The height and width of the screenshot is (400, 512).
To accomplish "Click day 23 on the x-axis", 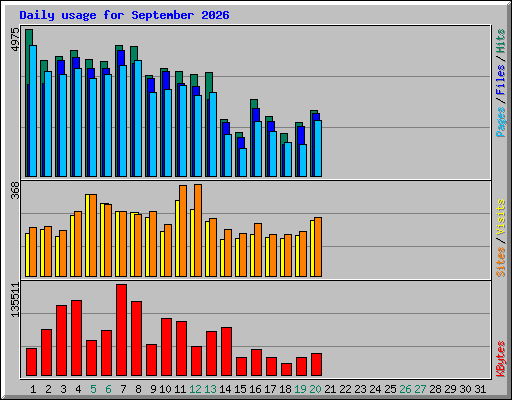I will (x=360, y=389).
